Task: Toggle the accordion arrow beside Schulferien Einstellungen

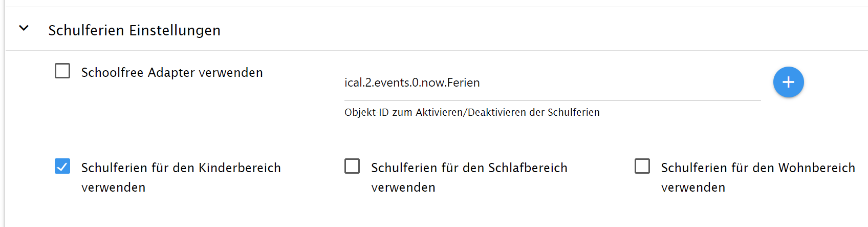Action: (x=24, y=29)
